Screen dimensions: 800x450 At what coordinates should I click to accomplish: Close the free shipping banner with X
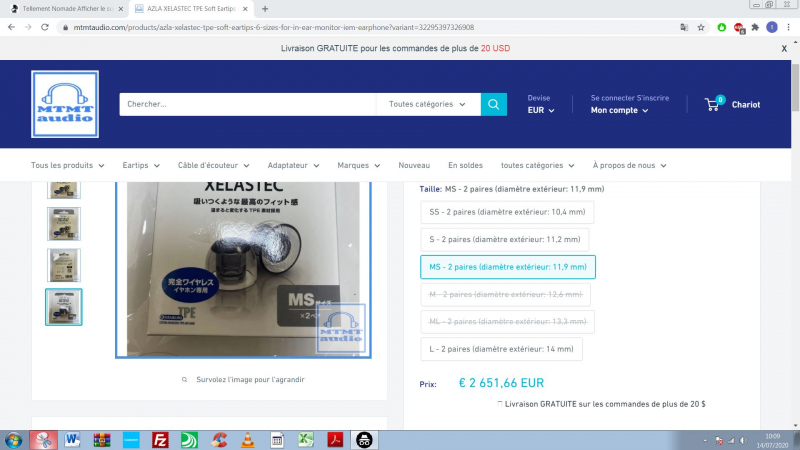pos(784,48)
